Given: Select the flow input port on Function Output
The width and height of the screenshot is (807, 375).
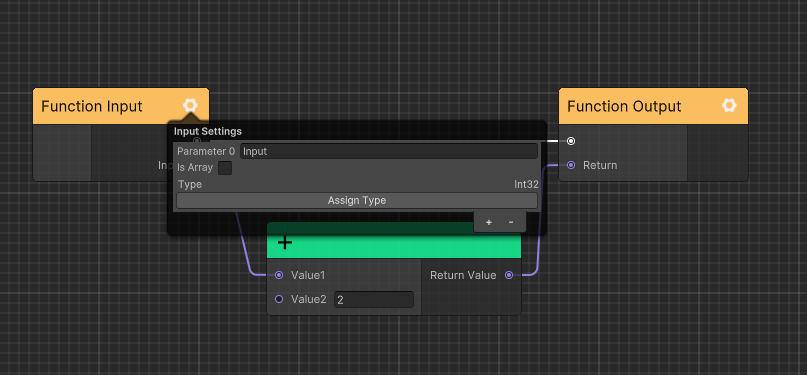Looking at the screenshot, I should coord(571,141).
